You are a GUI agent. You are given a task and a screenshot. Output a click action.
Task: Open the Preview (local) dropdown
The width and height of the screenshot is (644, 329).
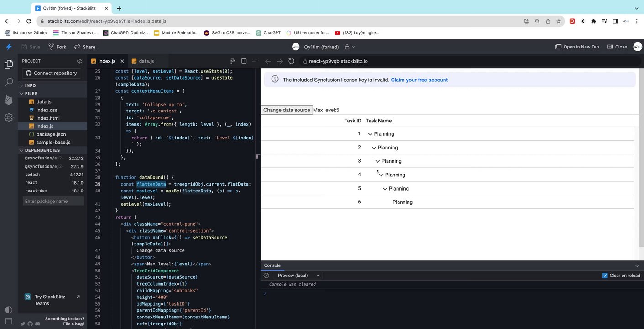click(298, 276)
